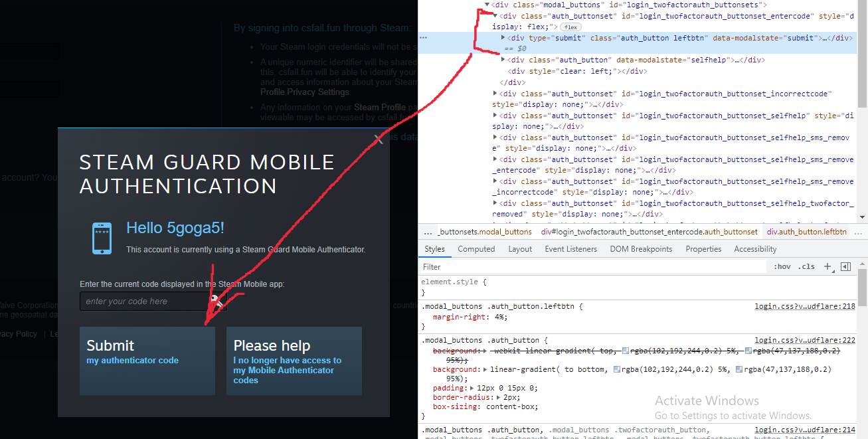Open login.css line 214 source link
Screen dimensions: 868x439
pyautogui.click(x=805, y=430)
